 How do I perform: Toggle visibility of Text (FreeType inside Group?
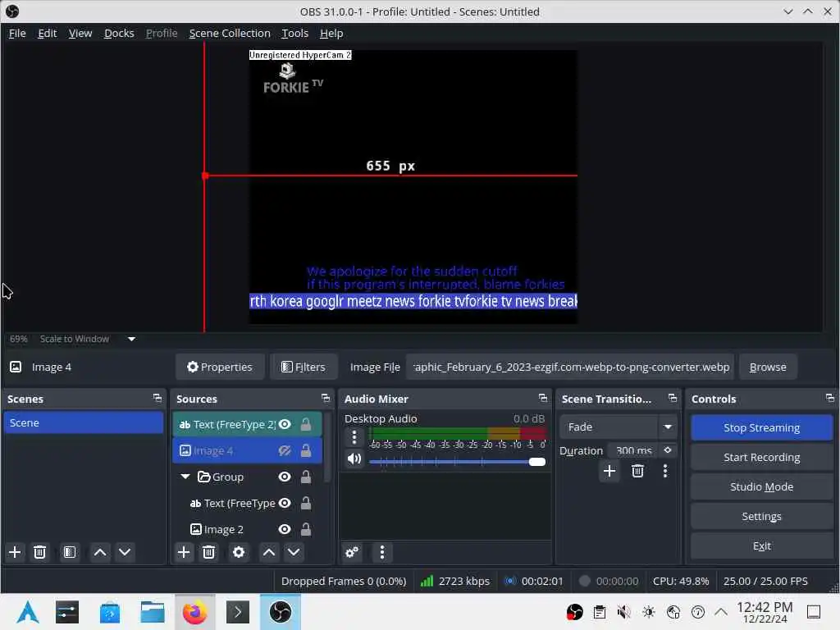pyautogui.click(x=285, y=503)
